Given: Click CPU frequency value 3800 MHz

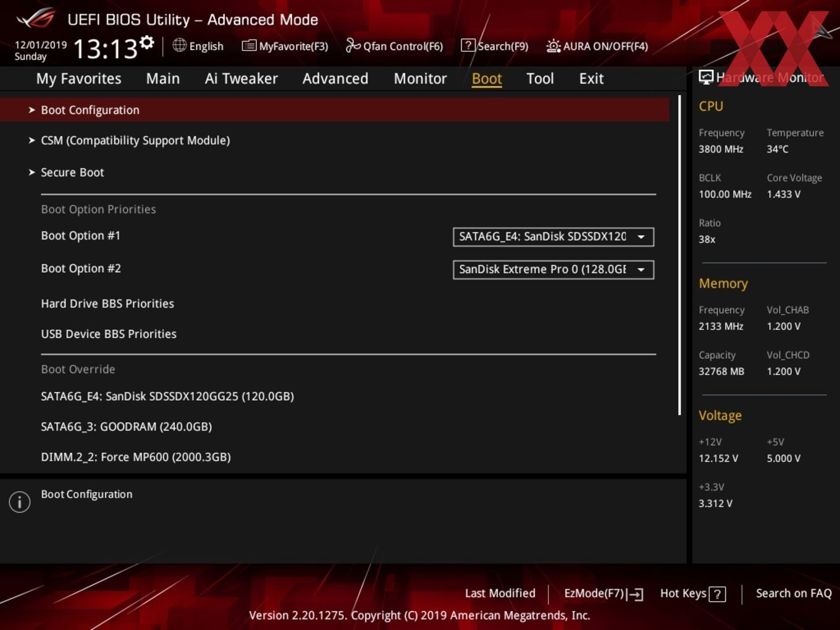Looking at the screenshot, I should (721, 149).
